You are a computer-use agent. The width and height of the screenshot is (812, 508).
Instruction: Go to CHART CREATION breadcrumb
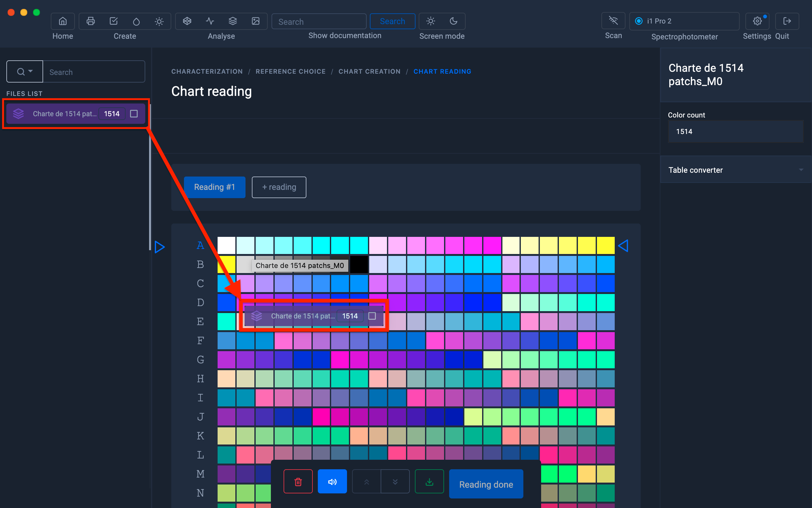pyautogui.click(x=370, y=71)
